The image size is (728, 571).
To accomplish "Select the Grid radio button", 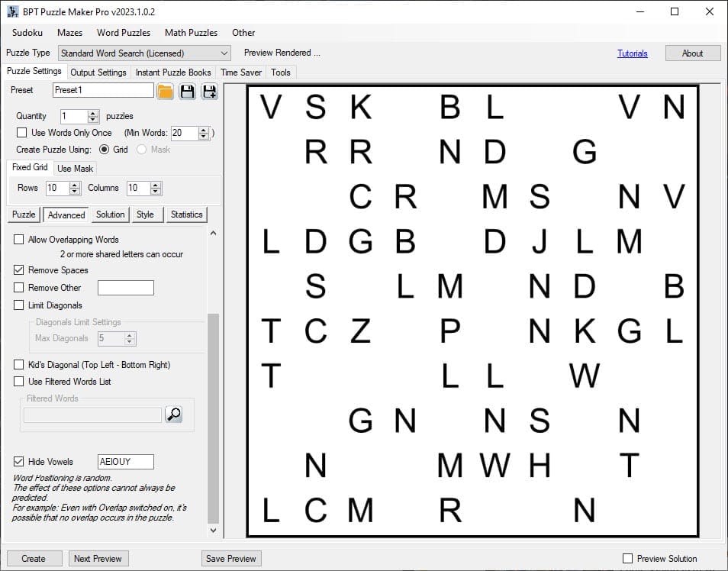I will [x=105, y=150].
